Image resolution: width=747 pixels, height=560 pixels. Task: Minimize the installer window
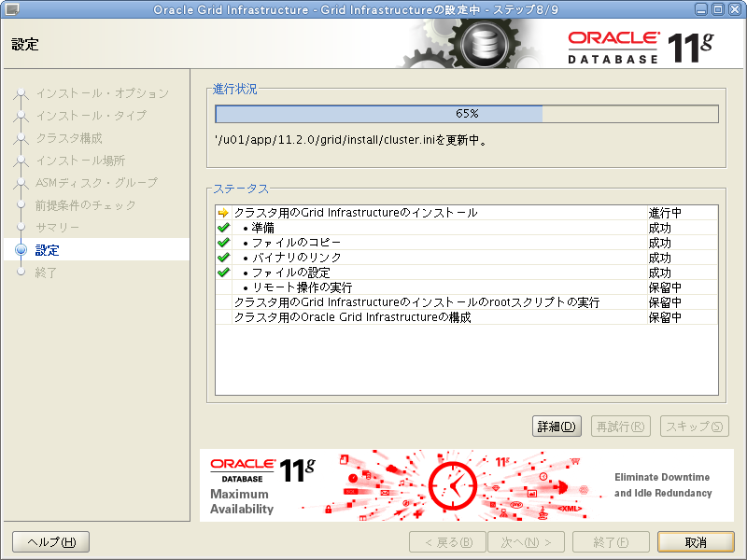pos(701,9)
